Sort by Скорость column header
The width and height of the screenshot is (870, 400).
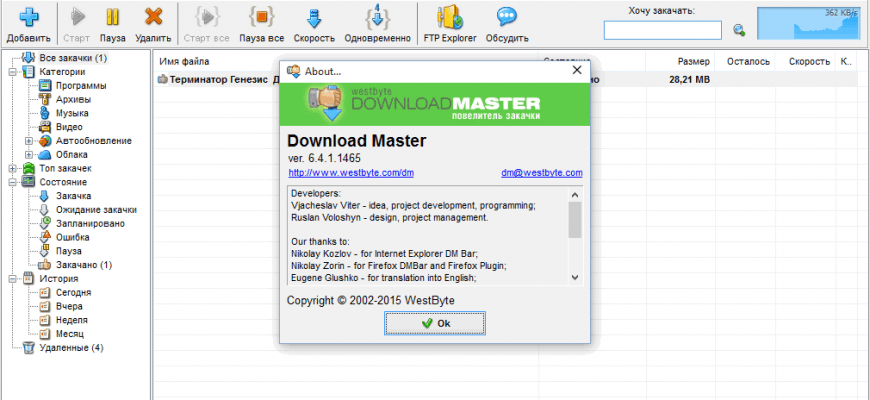[x=810, y=62]
